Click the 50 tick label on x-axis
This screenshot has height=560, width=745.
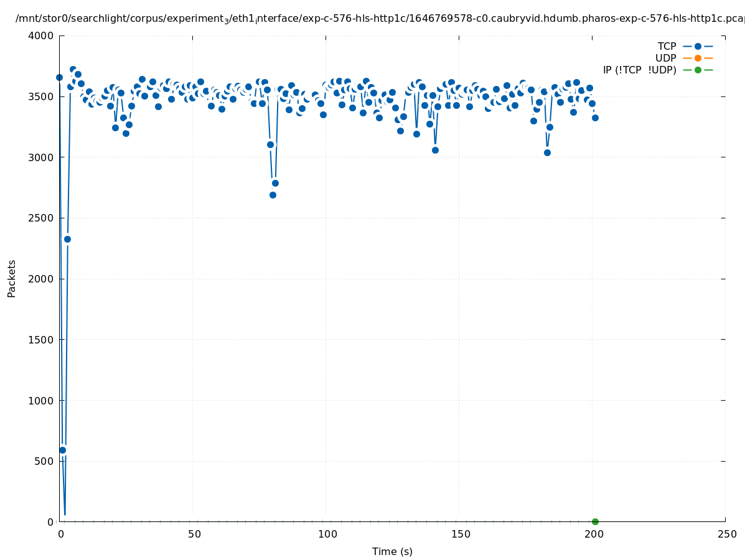(x=194, y=534)
